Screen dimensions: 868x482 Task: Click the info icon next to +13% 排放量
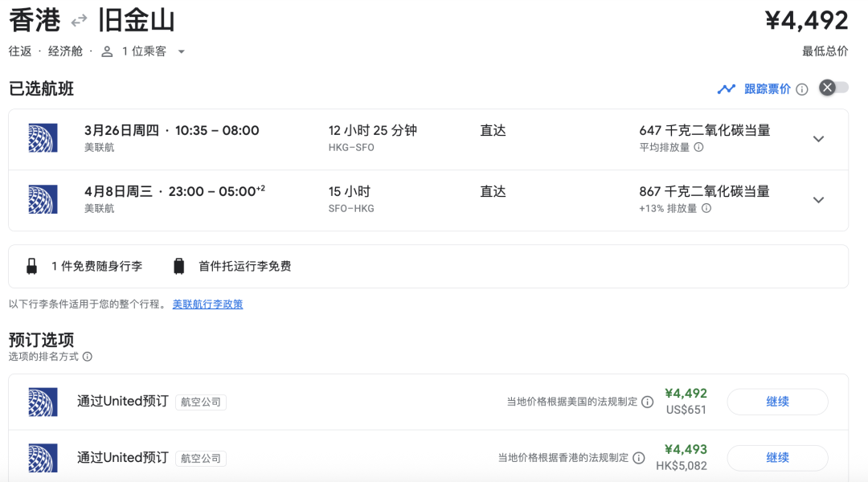coord(706,208)
